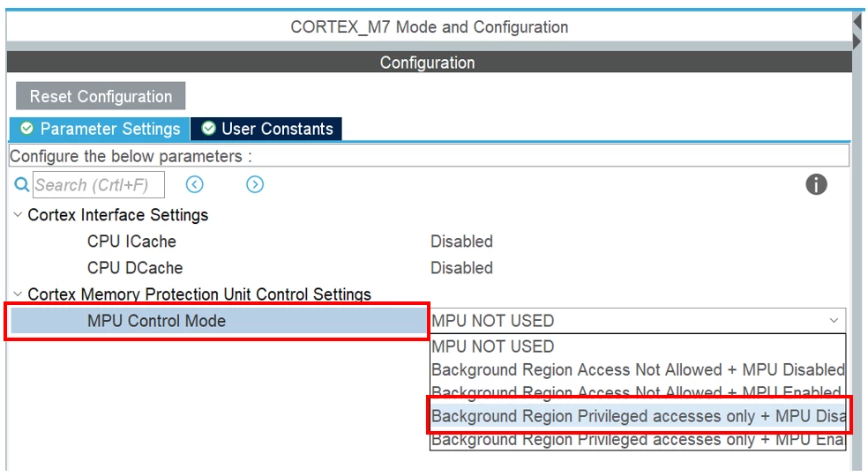Image resolution: width=868 pixels, height=476 pixels.
Task: Click the green check on Parameter Settings tab
Action: click(26, 129)
